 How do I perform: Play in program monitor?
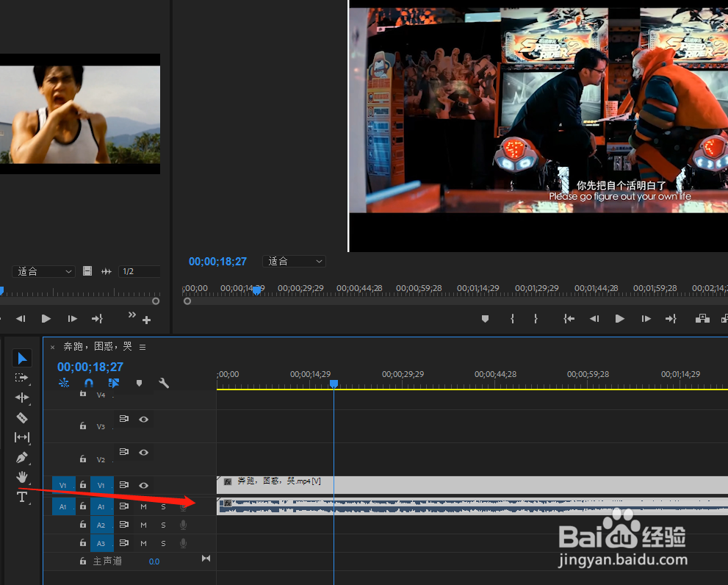tap(619, 319)
